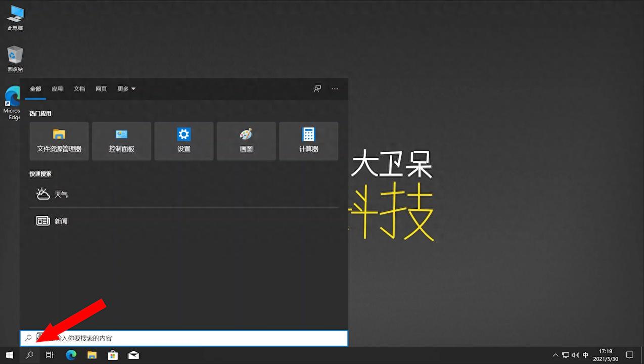The height and width of the screenshot is (364, 644).
Task: Open the search panel options ellipsis
Action: coord(335,88)
